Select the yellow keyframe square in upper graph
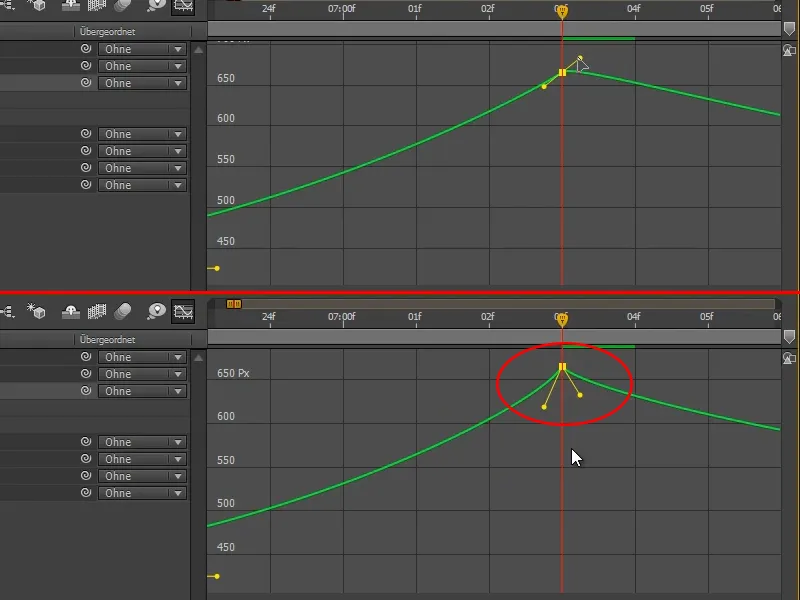The image size is (800, 600). point(562,72)
